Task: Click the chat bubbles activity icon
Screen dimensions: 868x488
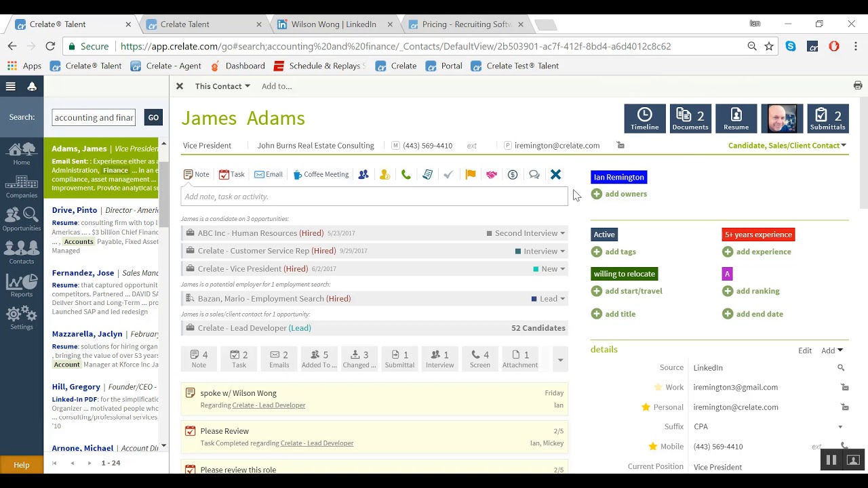Action: tap(534, 175)
